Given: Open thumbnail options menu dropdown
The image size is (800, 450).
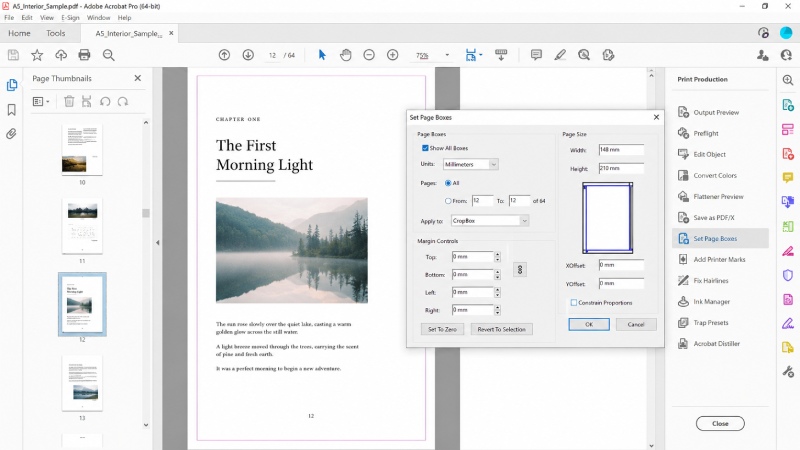Looking at the screenshot, I should click(41, 102).
